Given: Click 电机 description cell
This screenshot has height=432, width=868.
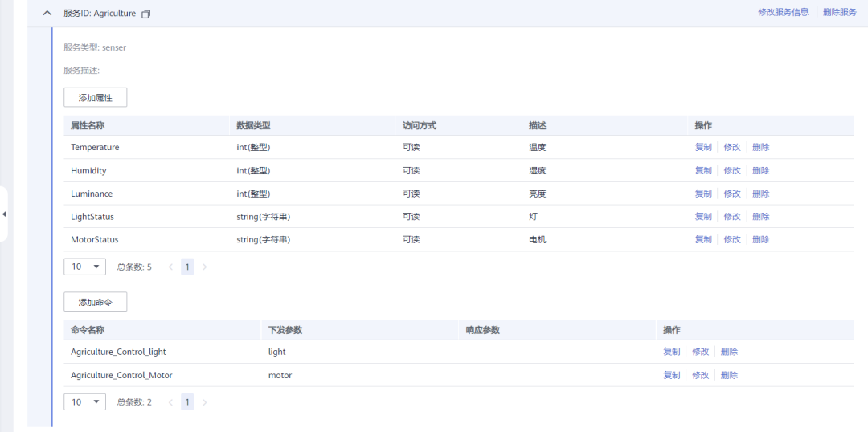Looking at the screenshot, I should (x=538, y=239).
